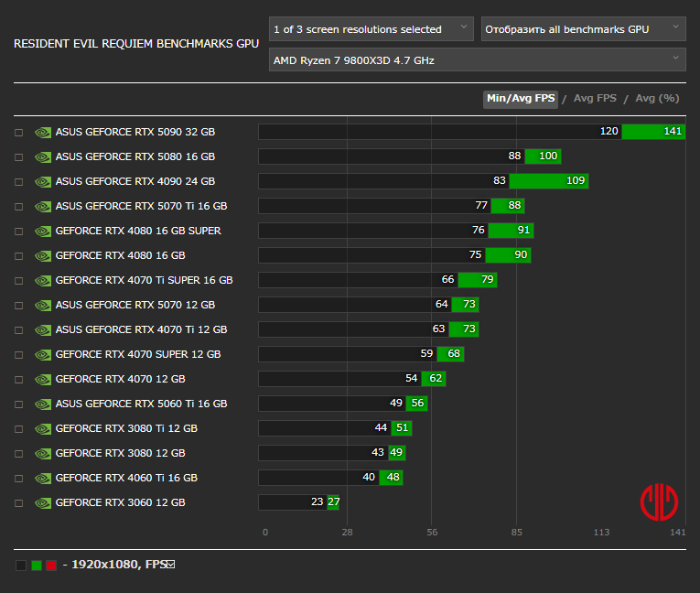Open the screen resolutions dropdown

372,29
